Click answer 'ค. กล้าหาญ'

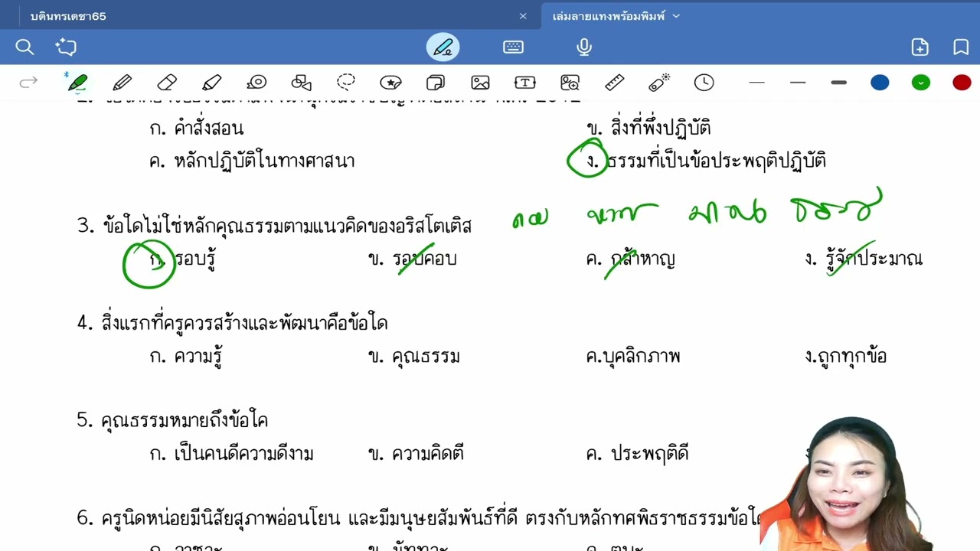coord(630,259)
